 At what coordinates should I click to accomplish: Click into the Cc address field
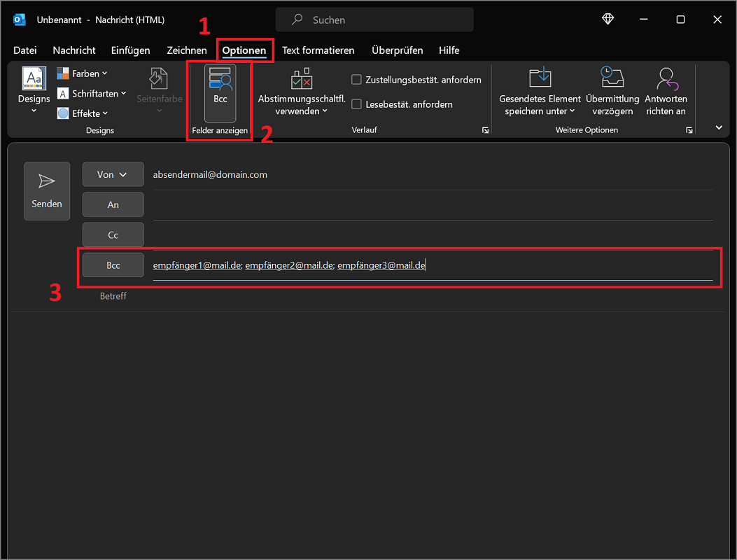(x=433, y=235)
